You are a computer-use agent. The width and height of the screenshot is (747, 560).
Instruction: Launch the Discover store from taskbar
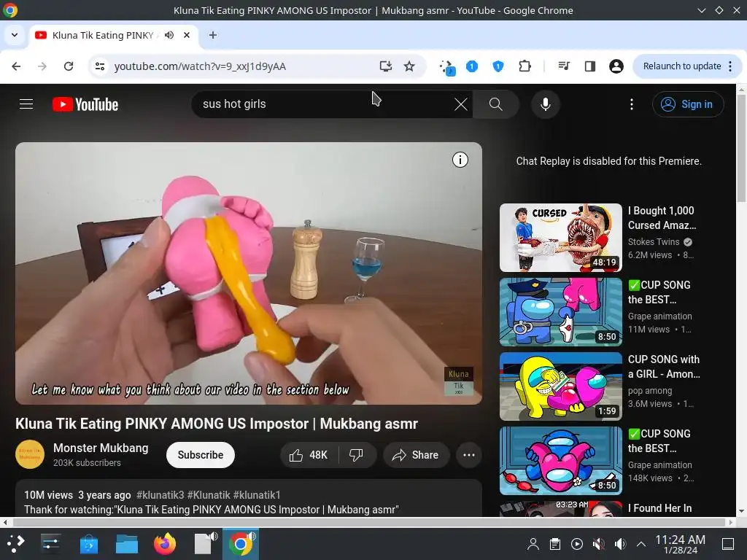point(88,543)
